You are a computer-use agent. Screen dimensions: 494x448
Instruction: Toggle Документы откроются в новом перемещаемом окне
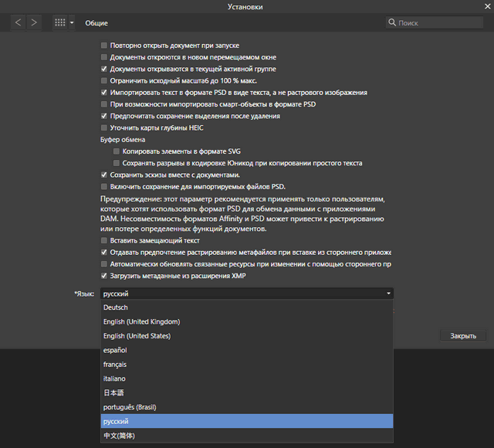pos(104,57)
